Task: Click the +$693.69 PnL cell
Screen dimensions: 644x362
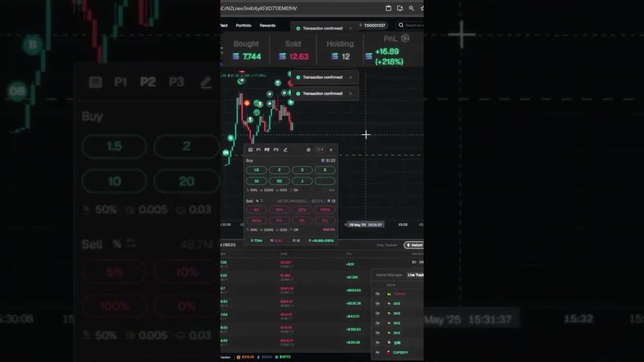Action: [354, 290]
